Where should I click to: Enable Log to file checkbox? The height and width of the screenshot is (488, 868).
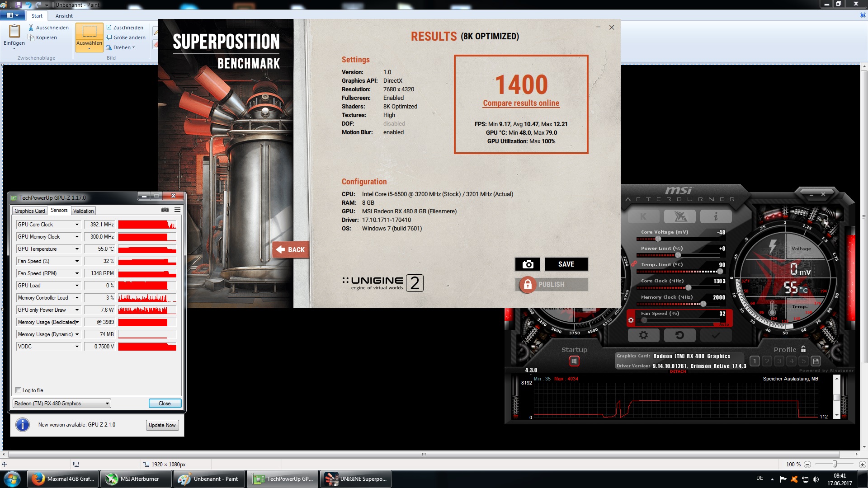point(19,390)
